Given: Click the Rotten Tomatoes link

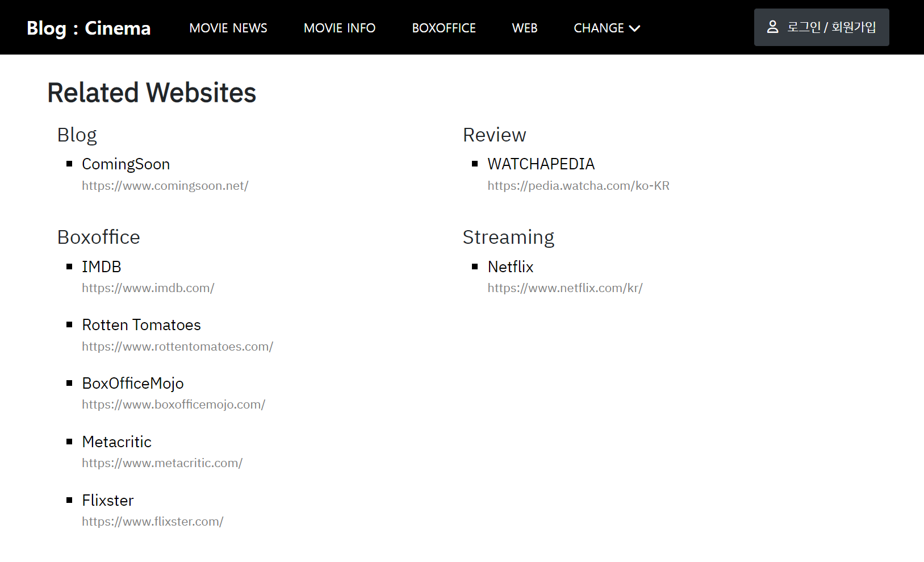Looking at the screenshot, I should coord(141,325).
